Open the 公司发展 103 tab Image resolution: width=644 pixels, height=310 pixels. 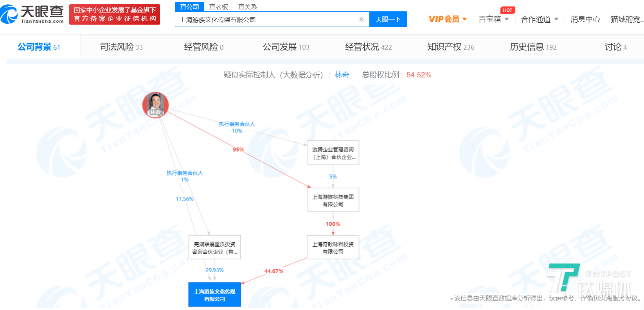click(286, 47)
